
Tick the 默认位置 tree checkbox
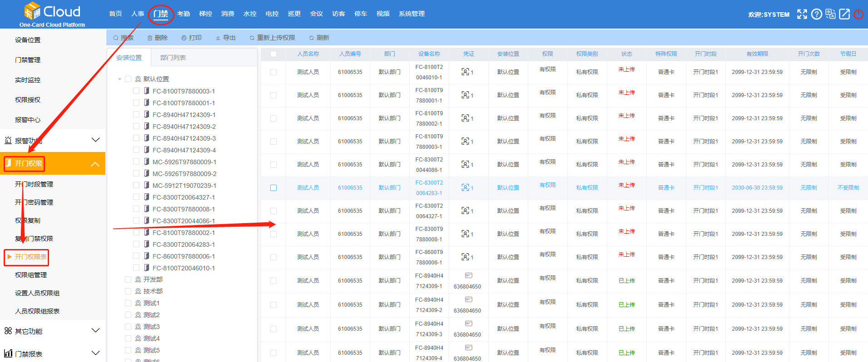pyautogui.click(x=128, y=79)
